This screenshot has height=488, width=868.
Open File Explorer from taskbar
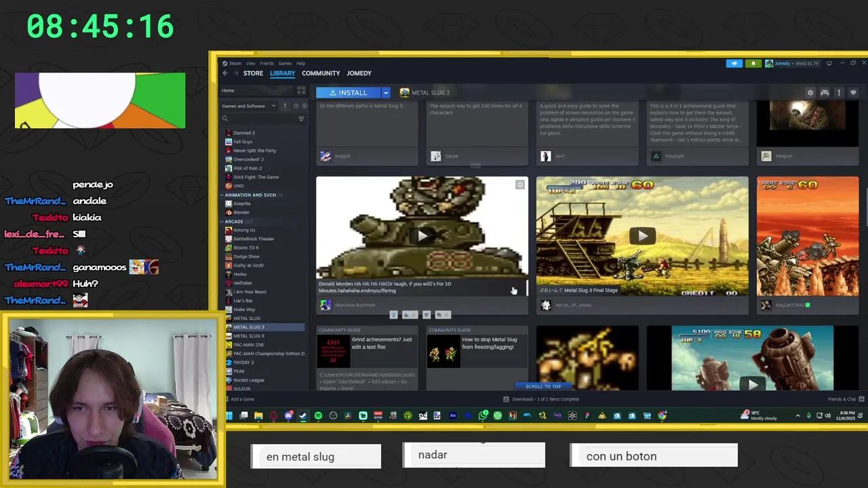tap(258, 415)
